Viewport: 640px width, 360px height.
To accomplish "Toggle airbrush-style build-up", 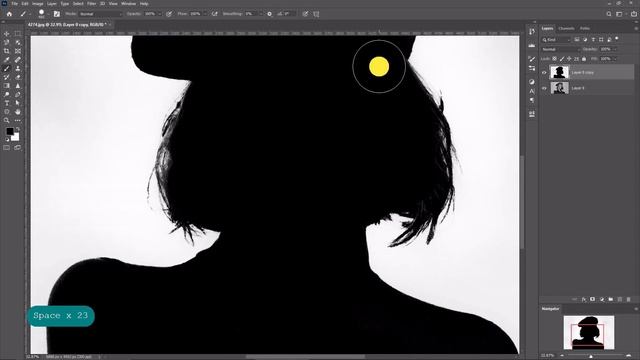I will [x=215, y=14].
